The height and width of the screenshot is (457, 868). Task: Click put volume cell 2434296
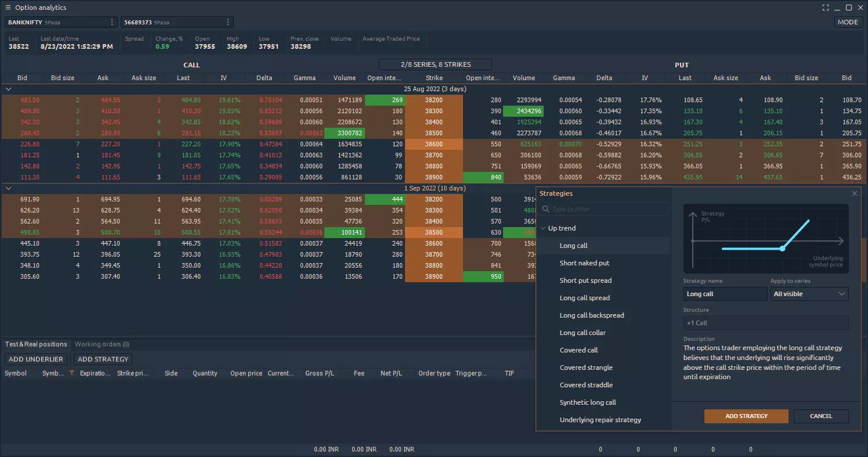click(x=525, y=111)
